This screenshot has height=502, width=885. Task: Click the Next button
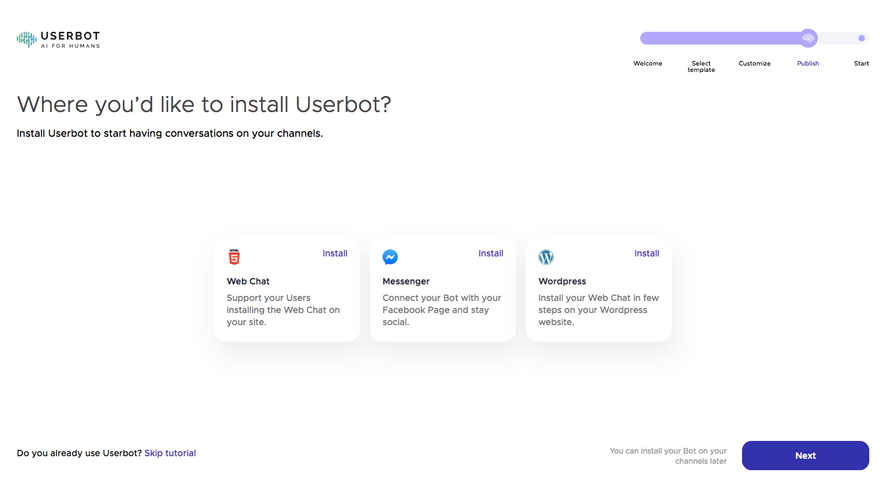[x=805, y=456]
